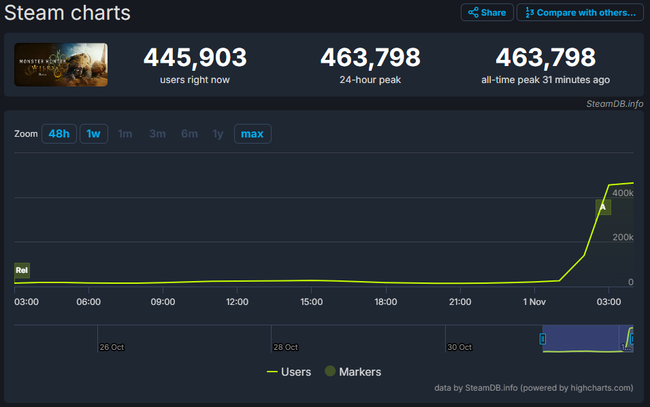The image size is (650, 407).
Task: Click the A marker on the chart
Action: pyautogui.click(x=603, y=207)
